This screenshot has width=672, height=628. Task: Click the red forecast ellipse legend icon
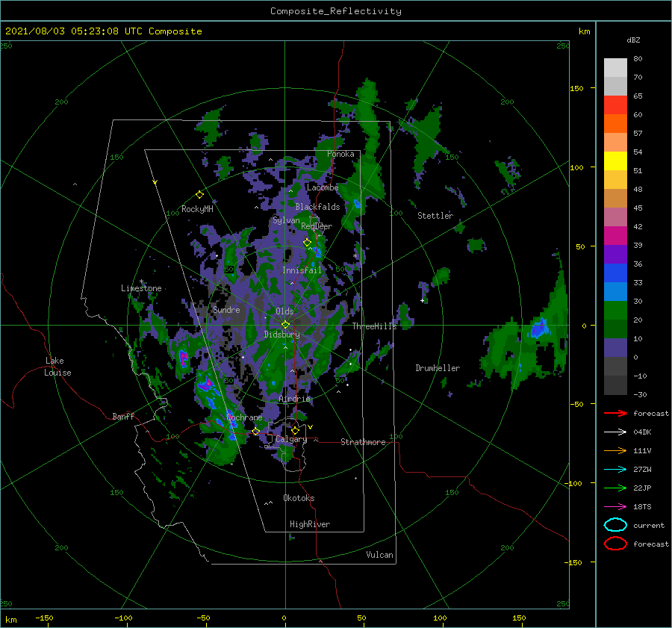click(x=615, y=544)
